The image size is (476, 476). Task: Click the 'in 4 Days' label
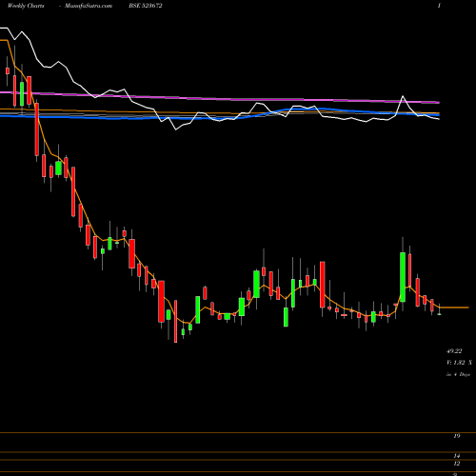(x=458, y=374)
